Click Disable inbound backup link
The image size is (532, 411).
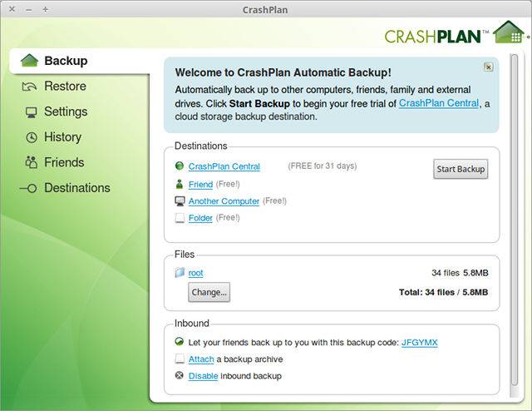203,376
